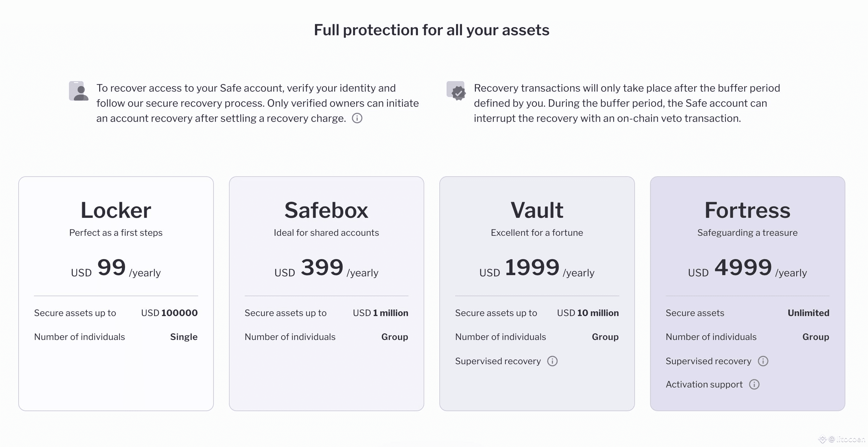Click Unlimited label in Fortress card
The image size is (868, 447).
point(808,313)
